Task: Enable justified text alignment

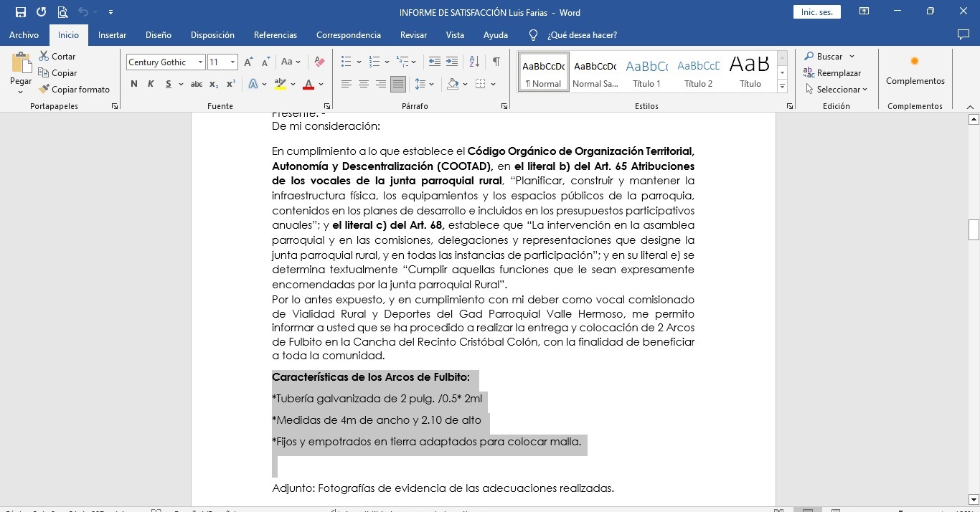Action: click(x=398, y=84)
